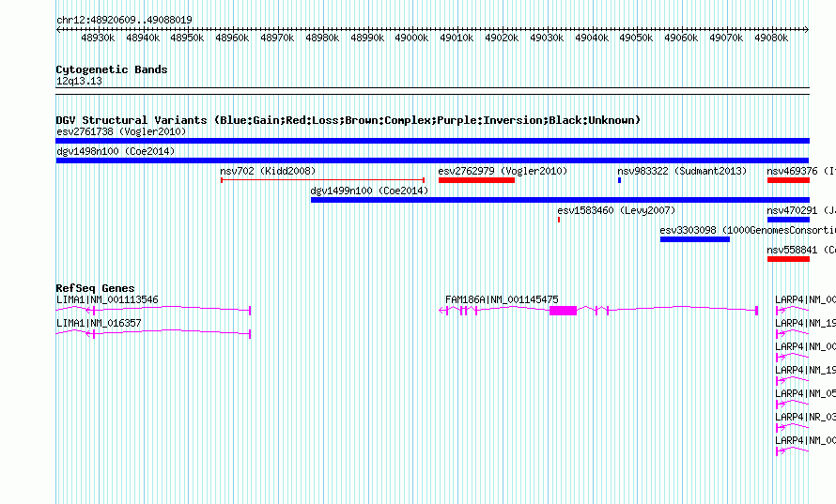The height and width of the screenshot is (504, 836).
Task: Click the tiny red mark of esv1583460
Action: (559, 220)
